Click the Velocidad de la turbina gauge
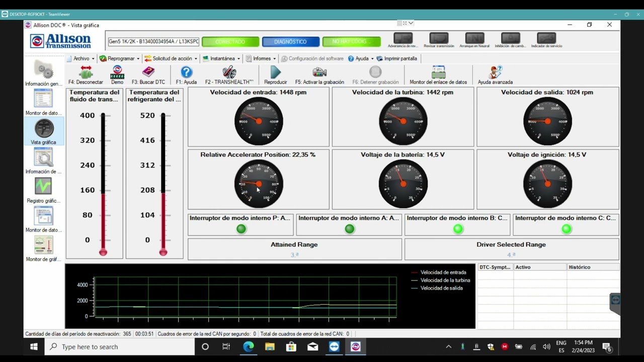 (403, 121)
